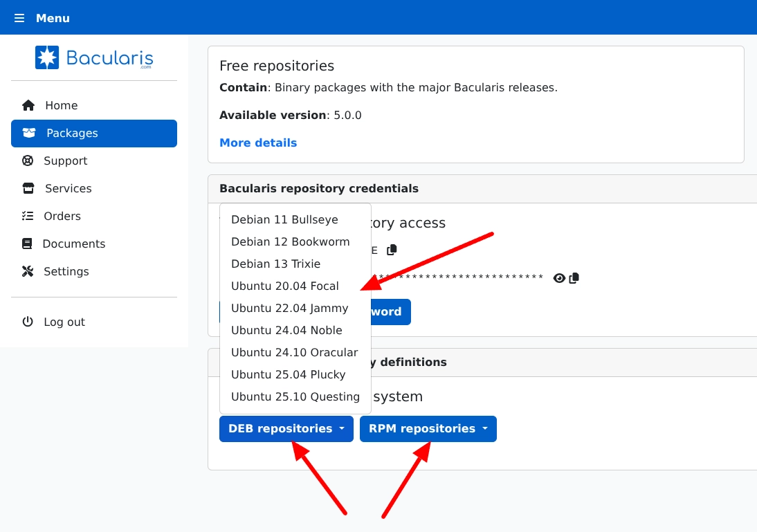Open the DEB repositories dropdown
Screen dimensions: 757x532
point(286,429)
